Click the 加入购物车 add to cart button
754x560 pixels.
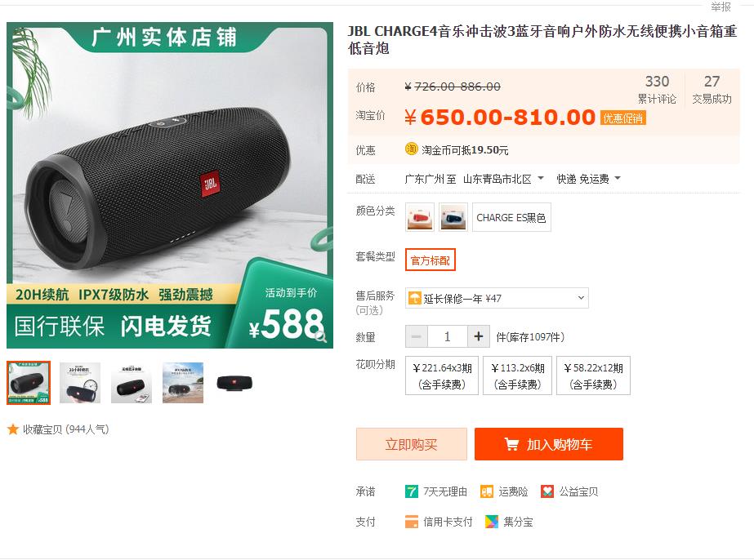[549, 444]
